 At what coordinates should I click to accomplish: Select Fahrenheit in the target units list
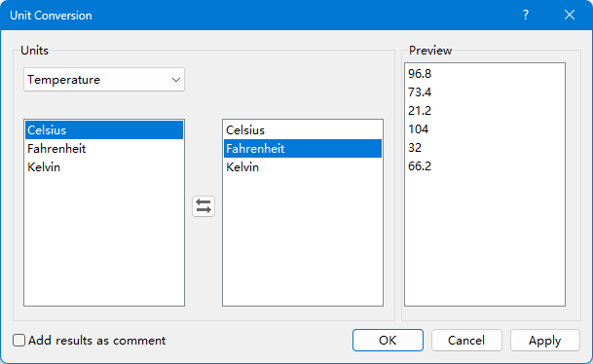point(303,149)
